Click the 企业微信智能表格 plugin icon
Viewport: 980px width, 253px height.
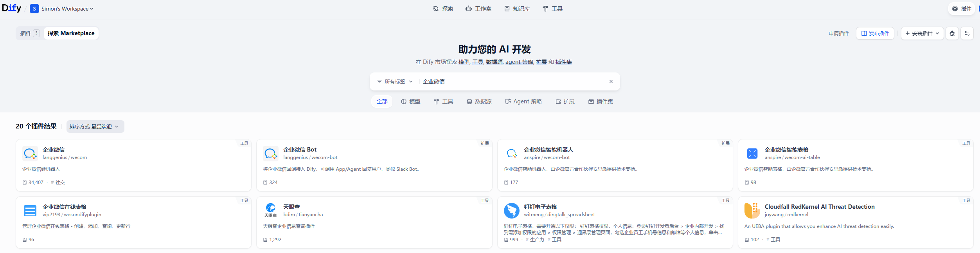pyautogui.click(x=752, y=154)
